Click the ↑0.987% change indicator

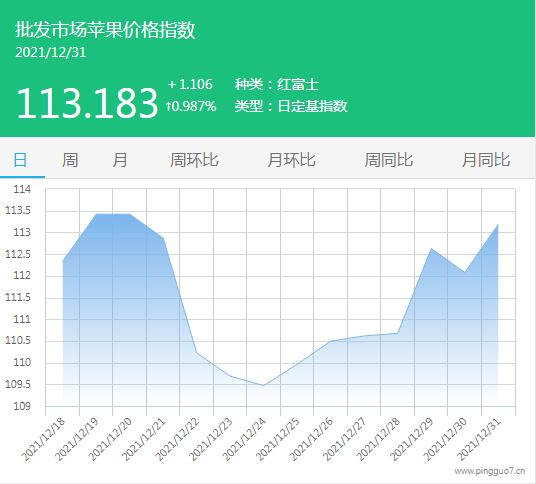(x=191, y=106)
